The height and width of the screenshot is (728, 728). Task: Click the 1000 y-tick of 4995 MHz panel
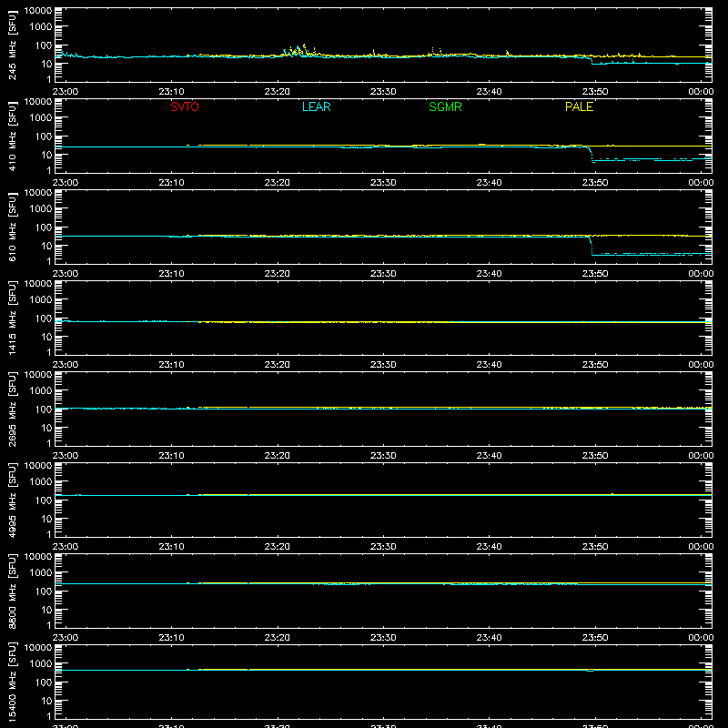point(41,482)
